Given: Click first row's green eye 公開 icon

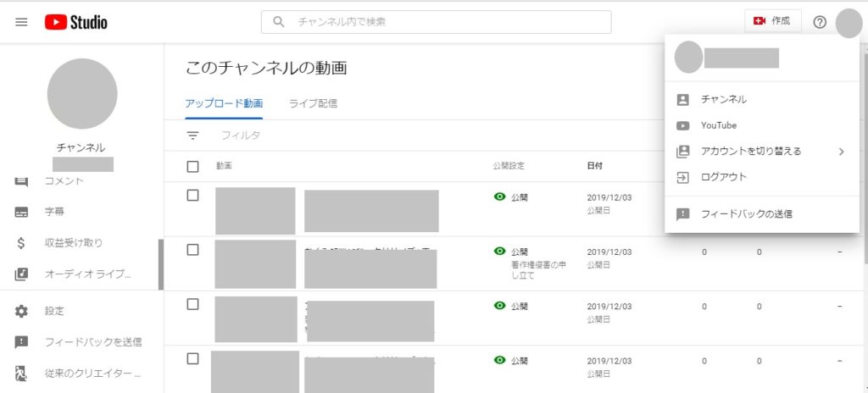Looking at the screenshot, I should point(499,196).
